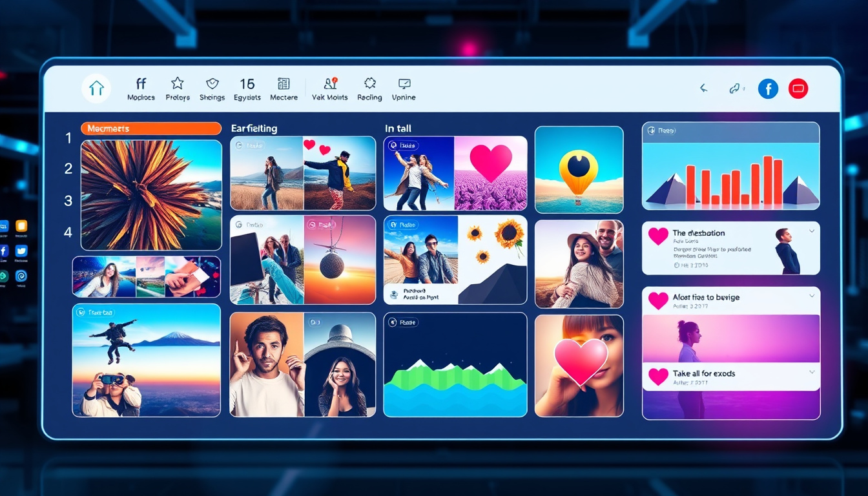
Task: Expand the 'Aloat fies to bevige' dropdown
Action: click(x=811, y=296)
